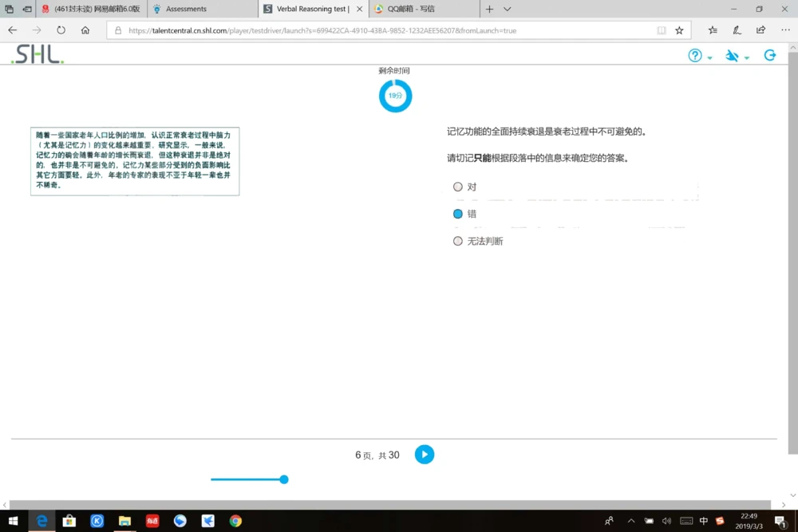Click the browser ink annotation icon
The height and width of the screenshot is (532, 798).
pos(735,30)
